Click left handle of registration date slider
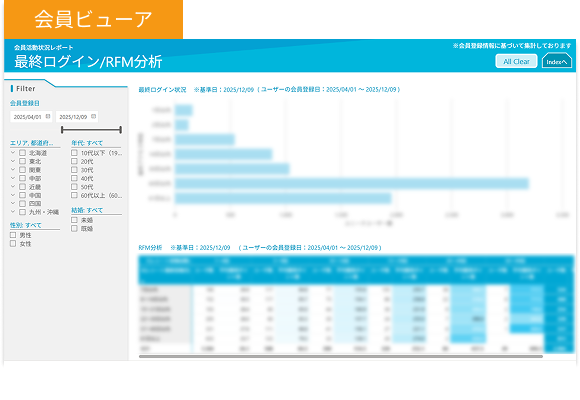 click(62, 130)
